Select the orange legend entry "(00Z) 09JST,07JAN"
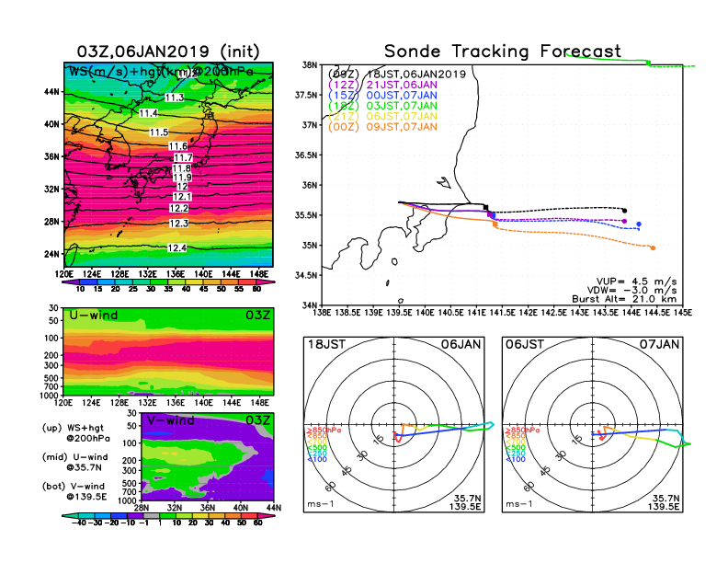This screenshot has width=728, height=563. [382, 127]
